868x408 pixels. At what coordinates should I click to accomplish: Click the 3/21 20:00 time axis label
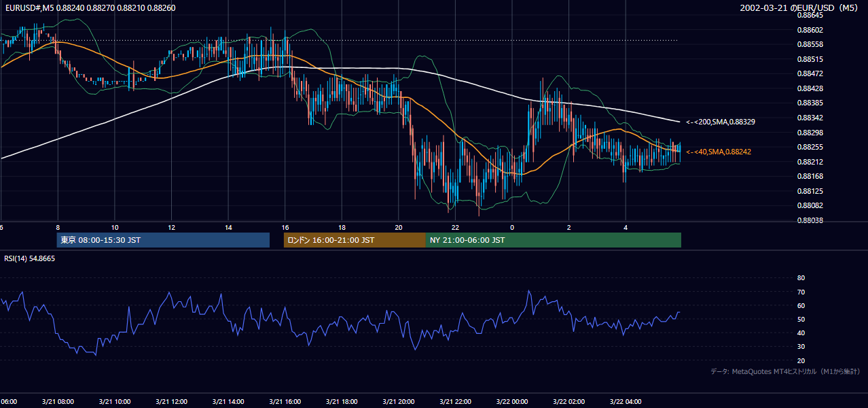click(399, 401)
